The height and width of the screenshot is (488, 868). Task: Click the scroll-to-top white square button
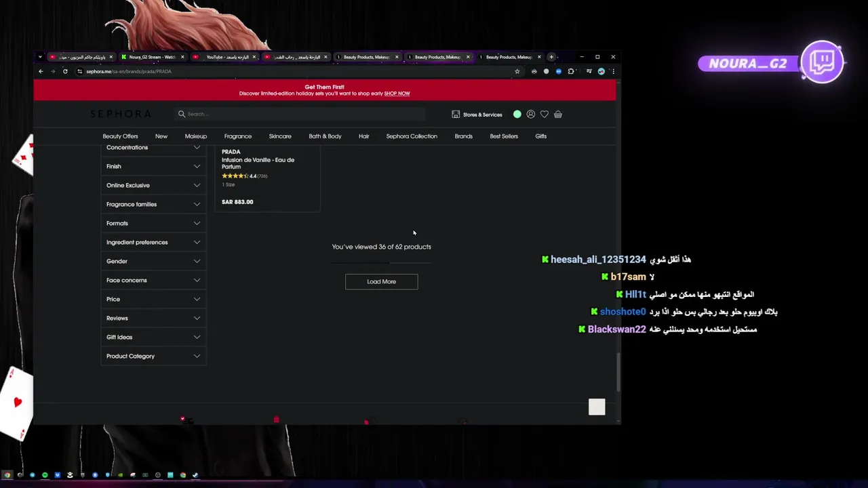pyautogui.click(x=597, y=407)
